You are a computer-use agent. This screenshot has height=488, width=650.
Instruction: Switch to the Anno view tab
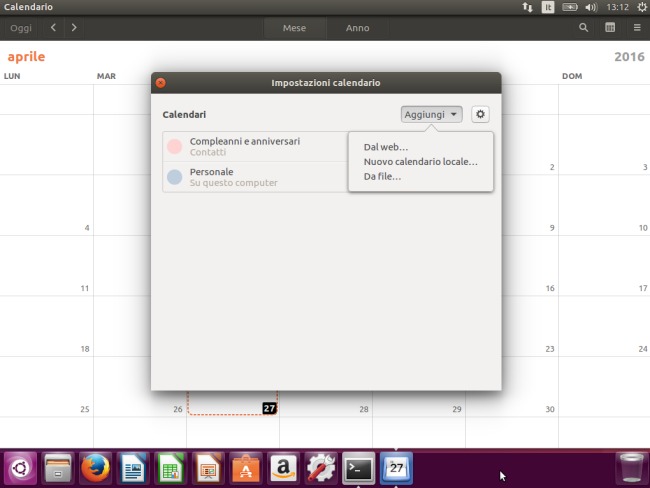(x=357, y=28)
